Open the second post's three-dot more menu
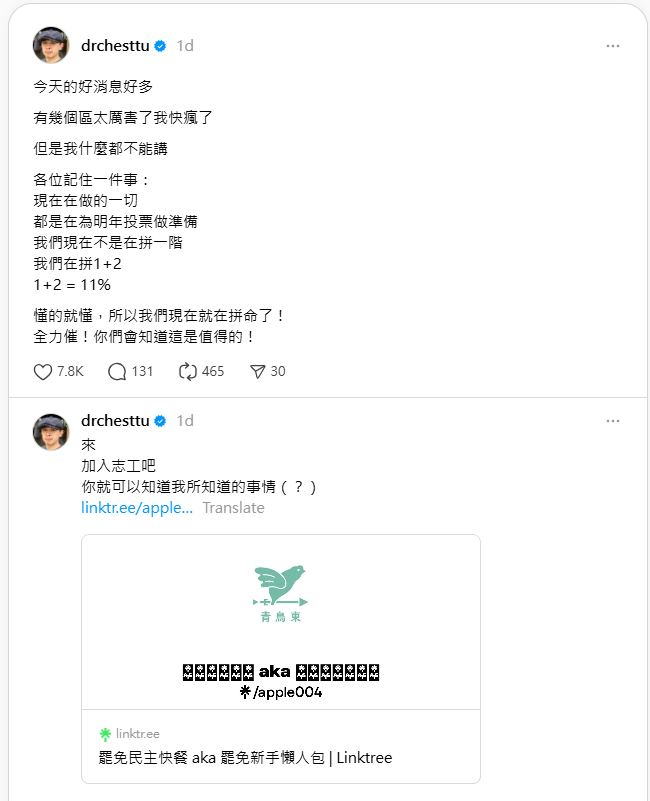Screen dimensions: 650x801 pos(613,421)
